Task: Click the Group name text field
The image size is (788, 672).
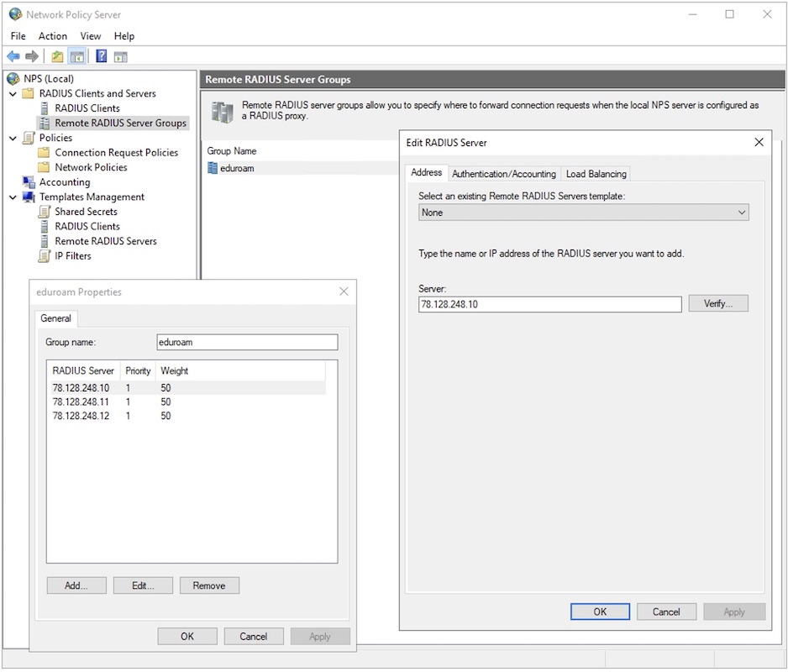Action: [x=247, y=342]
